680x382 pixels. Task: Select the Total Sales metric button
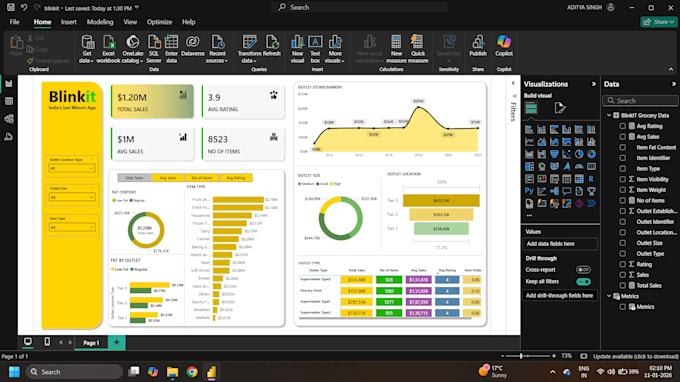tap(134, 178)
